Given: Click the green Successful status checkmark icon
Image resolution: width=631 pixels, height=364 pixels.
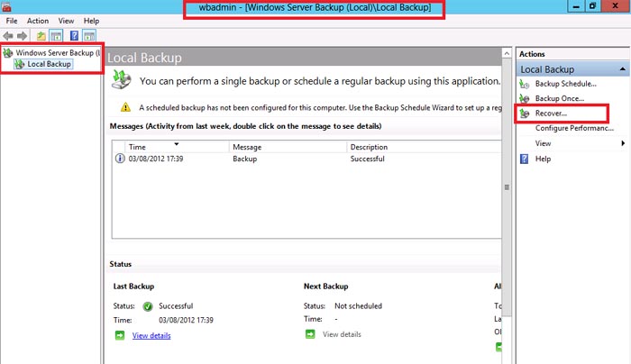Looking at the screenshot, I should pos(148,306).
